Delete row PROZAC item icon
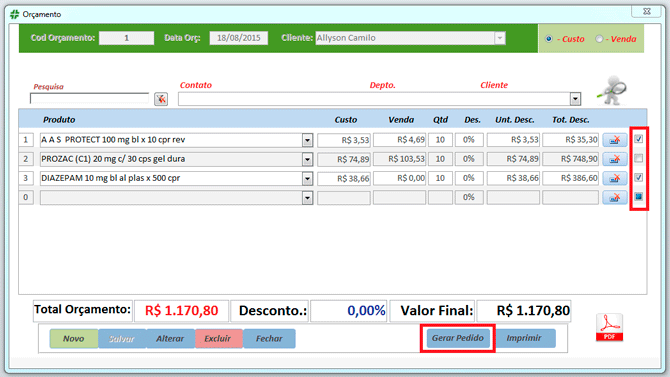Screen dimensions: 670x377 [615, 159]
